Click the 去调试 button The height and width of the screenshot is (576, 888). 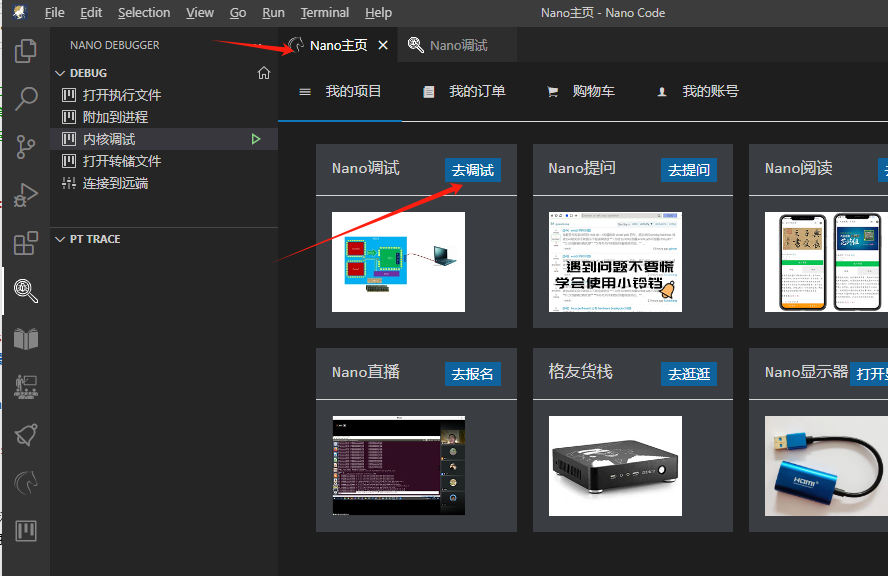click(x=472, y=170)
